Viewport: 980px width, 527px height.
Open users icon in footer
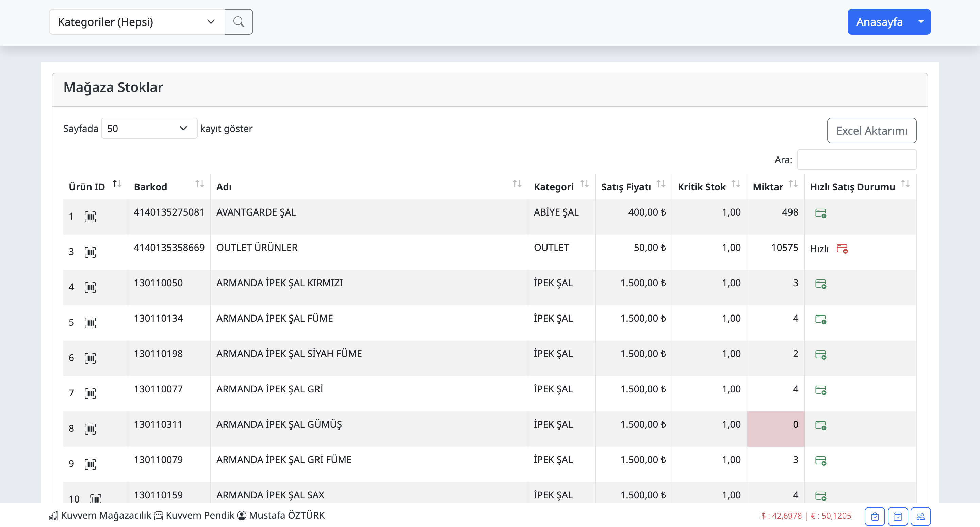pyautogui.click(x=921, y=516)
